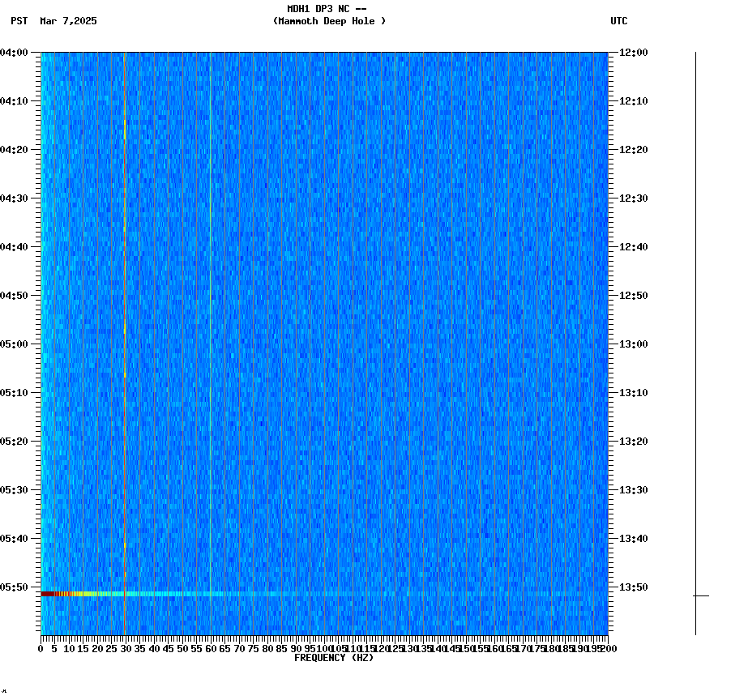Select the Mammoth Deep Hole subtitle text
The image size is (731, 700).
coord(328,22)
